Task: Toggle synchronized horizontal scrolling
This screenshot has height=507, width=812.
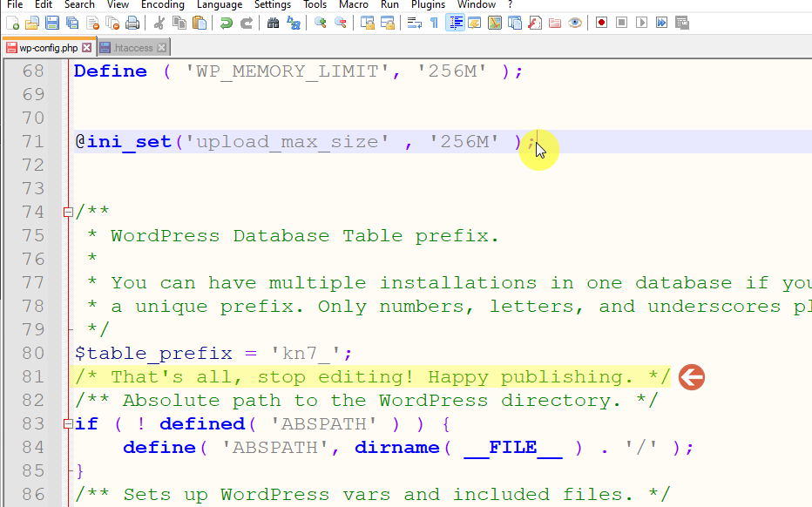Action: click(388, 23)
